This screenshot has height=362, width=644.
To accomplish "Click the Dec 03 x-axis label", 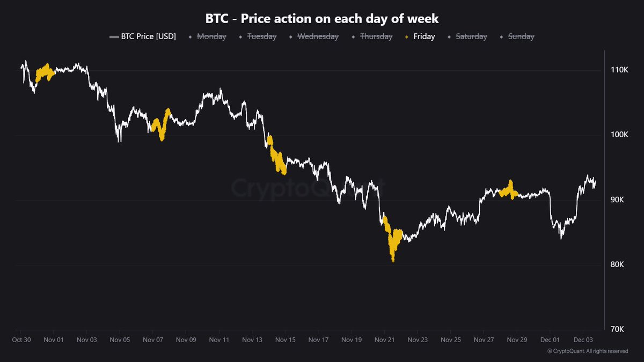I will click(x=582, y=339).
